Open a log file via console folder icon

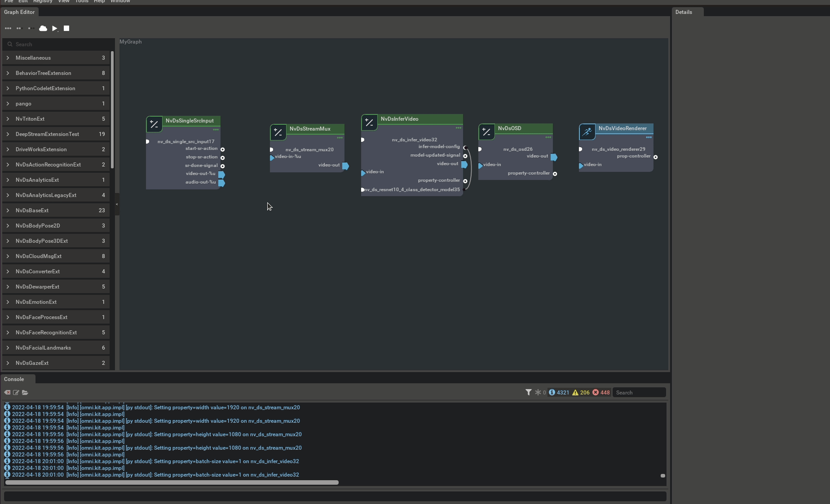point(25,392)
